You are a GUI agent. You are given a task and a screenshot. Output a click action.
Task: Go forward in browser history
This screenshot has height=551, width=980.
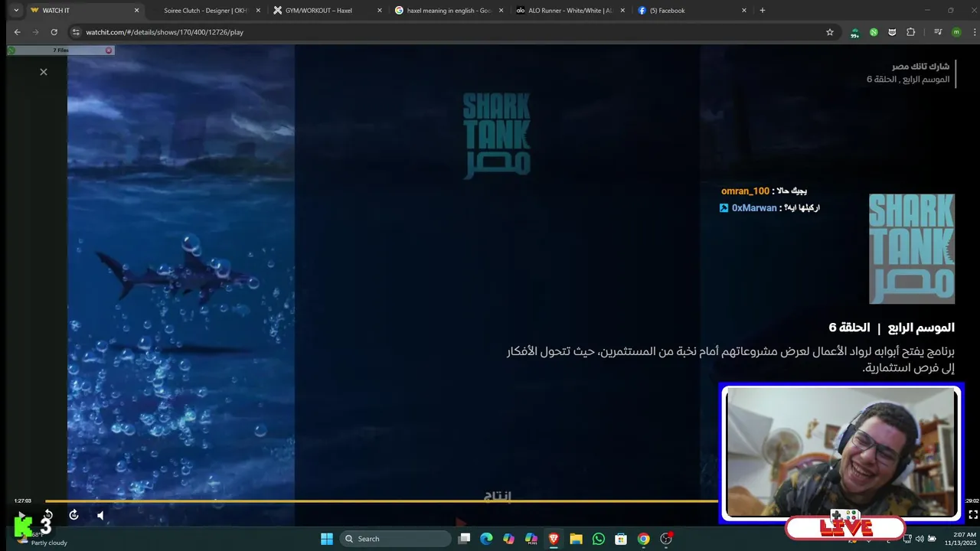[35, 32]
